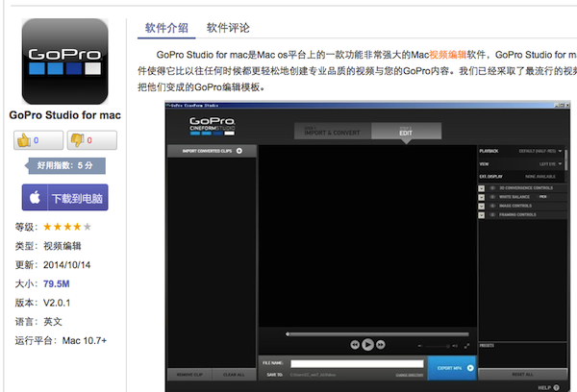Click the GoPro Studio app icon
Screen dimensions: 577x392
pos(64,61)
